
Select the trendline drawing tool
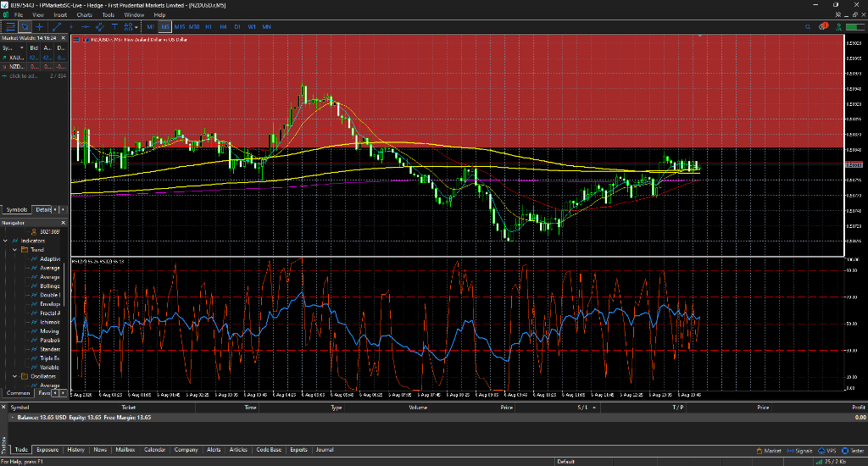pyautogui.click(x=56, y=26)
